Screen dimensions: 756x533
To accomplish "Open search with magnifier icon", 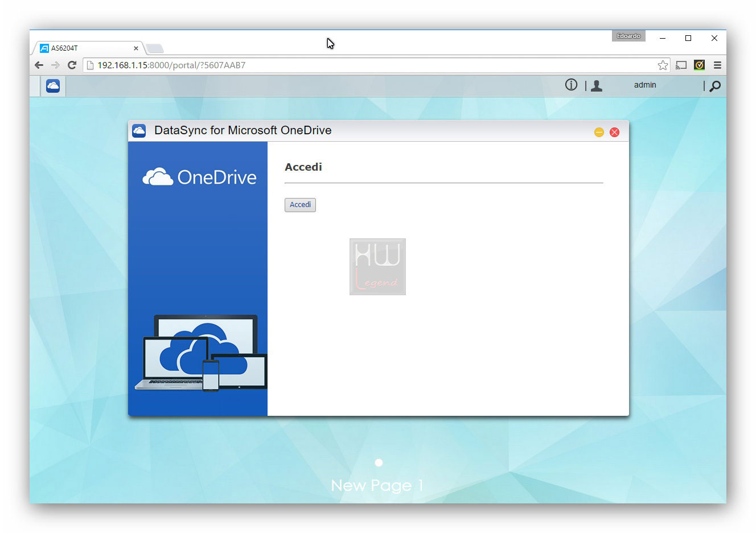I will 715,86.
